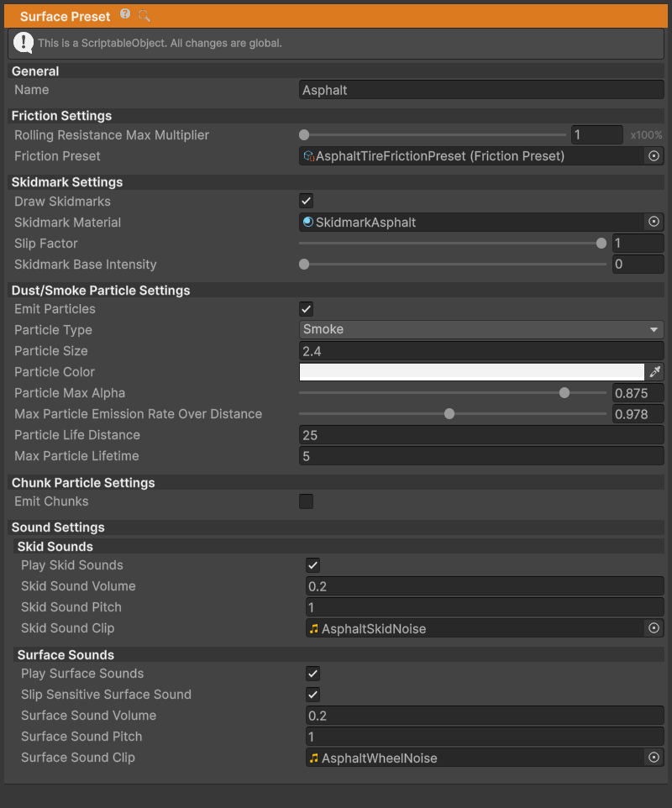Click the Skidmark Material label

67,222
